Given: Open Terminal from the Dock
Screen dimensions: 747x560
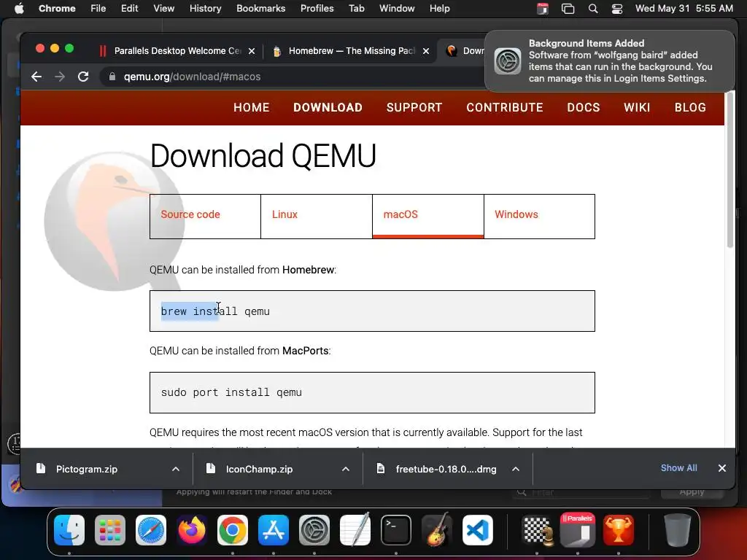Looking at the screenshot, I should click(x=396, y=530).
